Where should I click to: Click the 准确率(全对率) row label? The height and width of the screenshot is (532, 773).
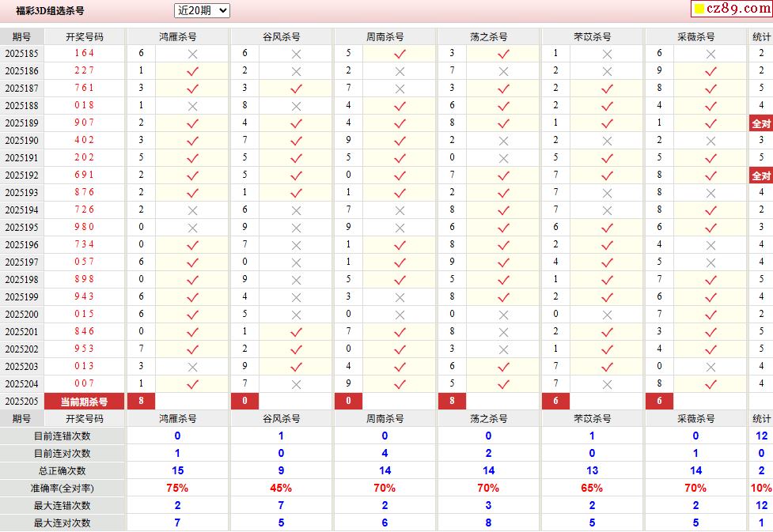[x=63, y=489]
